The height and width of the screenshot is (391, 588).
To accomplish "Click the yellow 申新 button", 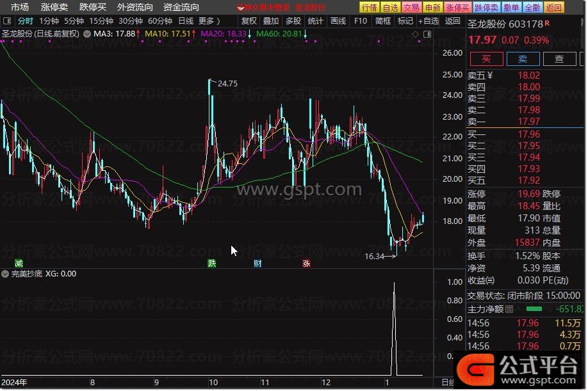I will click(x=433, y=8).
